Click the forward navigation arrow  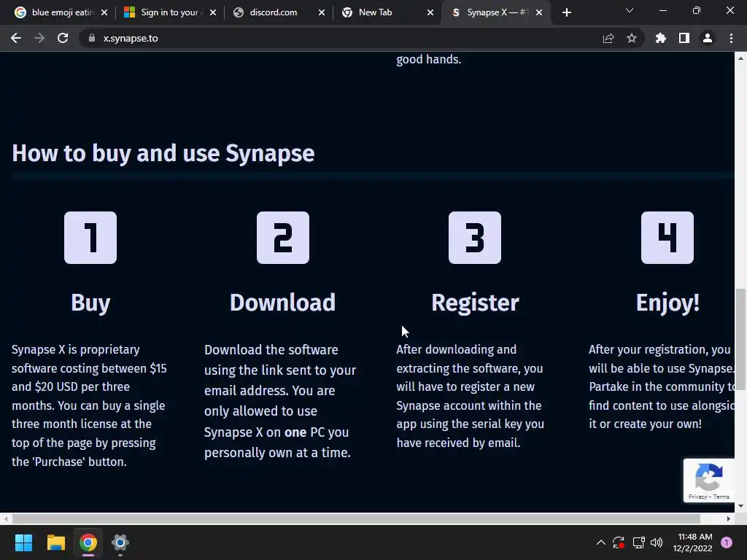click(39, 38)
